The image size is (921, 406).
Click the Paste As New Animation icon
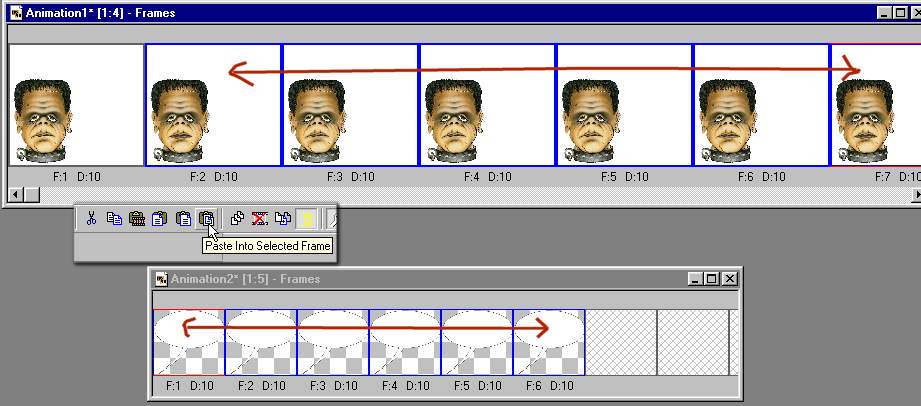(137, 218)
